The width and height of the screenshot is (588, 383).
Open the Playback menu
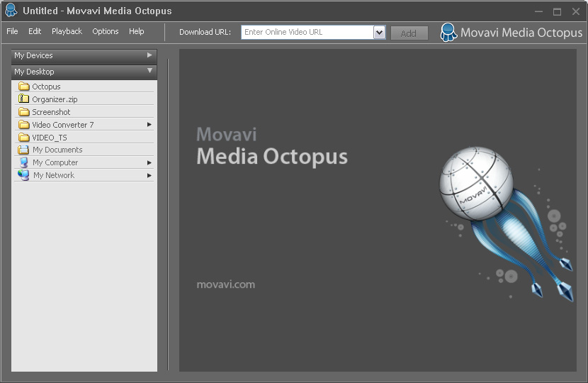click(x=67, y=31)
